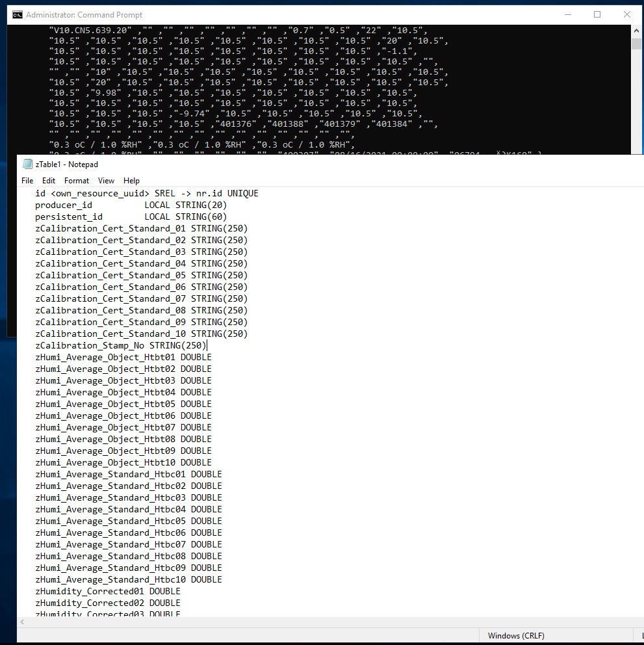Open the Edit menu in Notepad
Image resolution: width=644 pixels, height=645 pixels.
coord(49,180)
